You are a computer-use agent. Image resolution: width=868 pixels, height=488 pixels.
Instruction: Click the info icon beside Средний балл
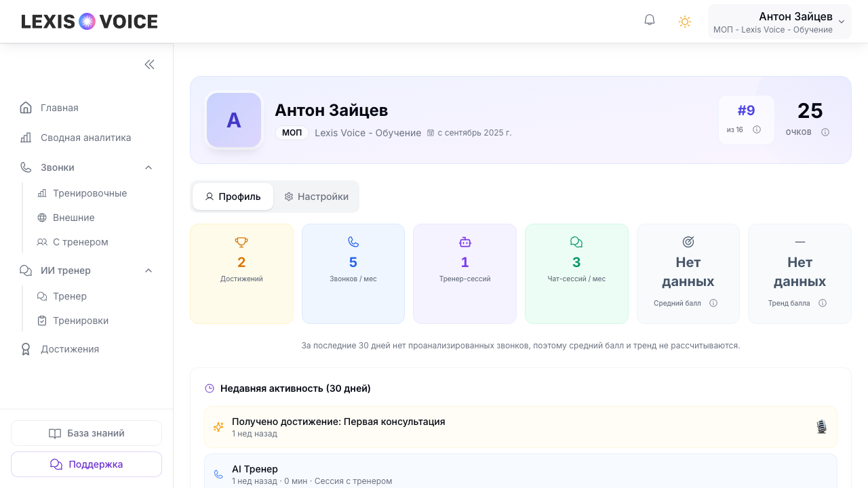(x=713, y=303)
